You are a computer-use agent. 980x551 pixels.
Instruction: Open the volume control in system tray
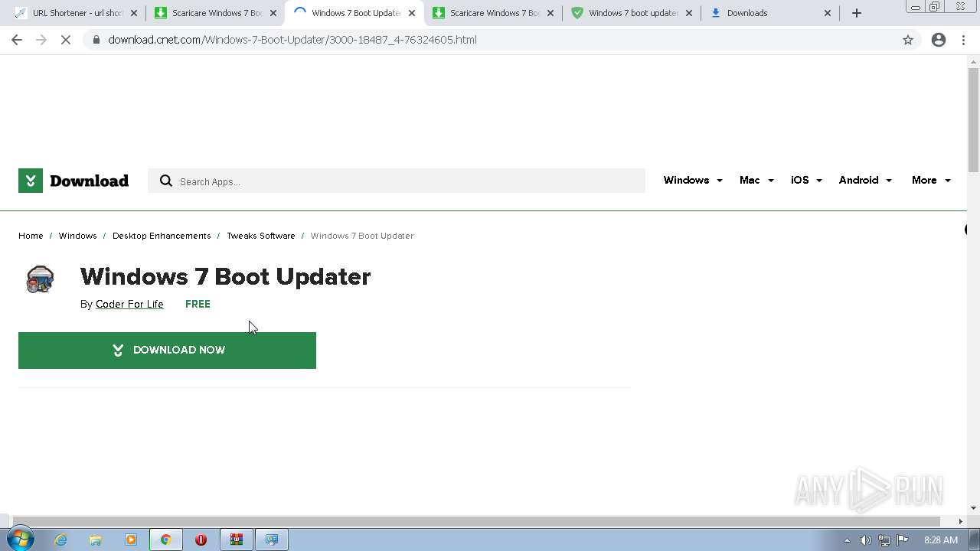(x=865, y=540)
